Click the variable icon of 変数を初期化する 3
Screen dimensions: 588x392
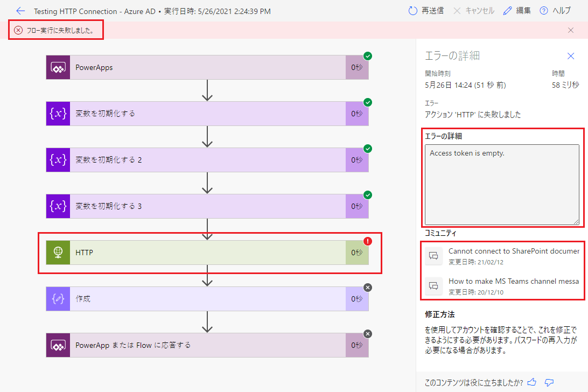[58, 206]
